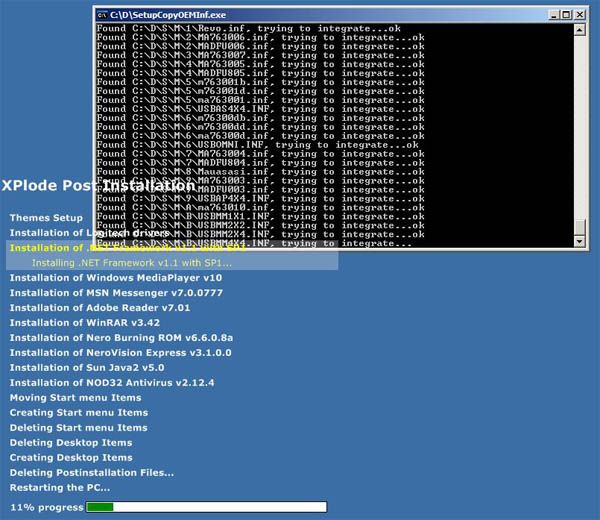Click 'Installation of Nero Burning ROM v6.6.0.8a'

coord(121,338)
